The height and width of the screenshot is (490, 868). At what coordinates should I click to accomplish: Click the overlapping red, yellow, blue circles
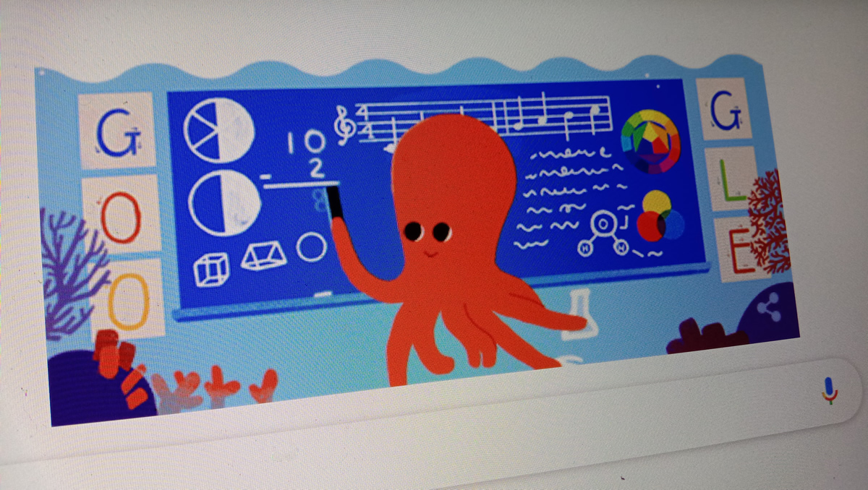661,216
